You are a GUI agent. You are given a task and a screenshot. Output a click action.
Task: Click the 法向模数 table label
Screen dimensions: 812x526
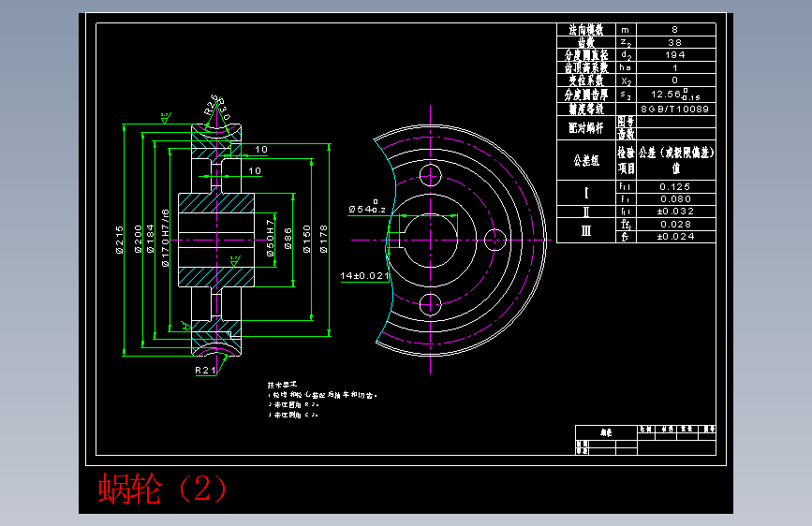tap(586, 30)
